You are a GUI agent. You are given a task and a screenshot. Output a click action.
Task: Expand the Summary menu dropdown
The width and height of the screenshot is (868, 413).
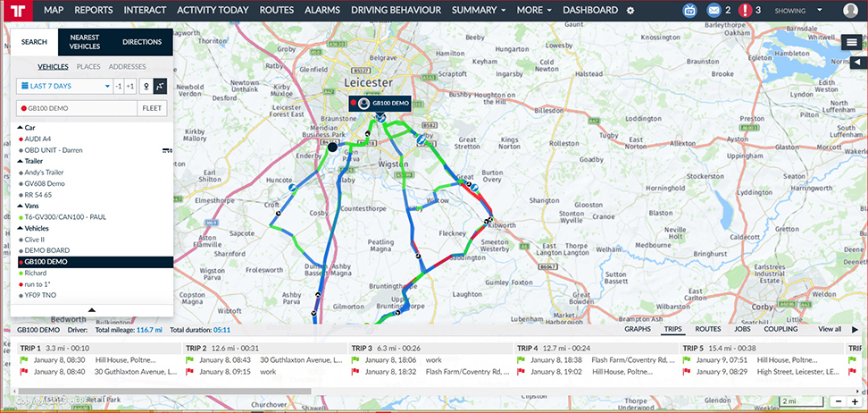pos(479,10)
